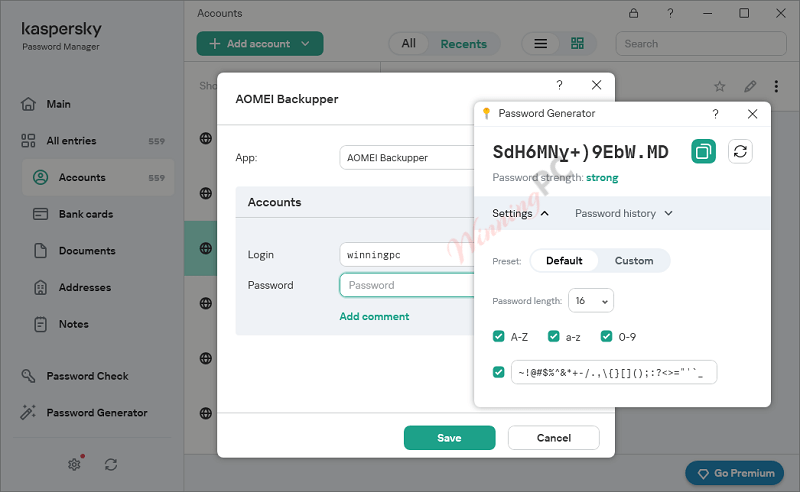Screen dimensions: 800x492
Task: Switch to grid view layout
Action: (577, 44)
